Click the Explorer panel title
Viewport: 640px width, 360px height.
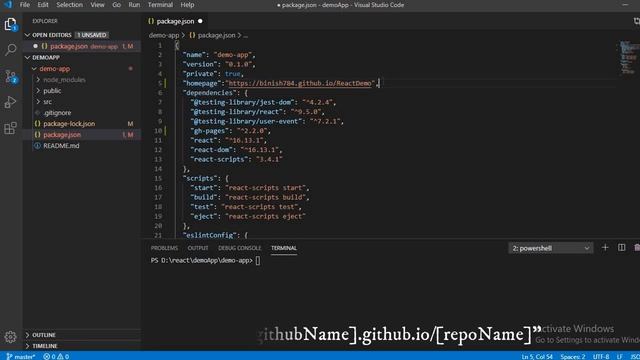click(45, 21)
